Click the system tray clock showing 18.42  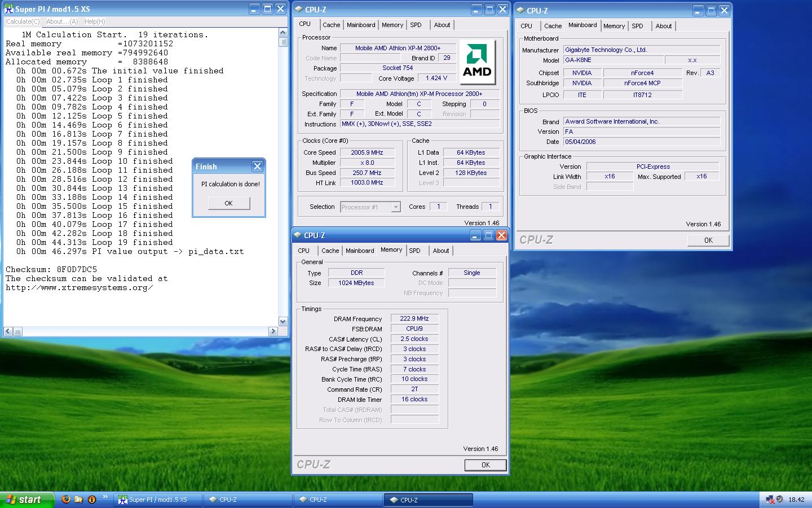coord(796,500)
